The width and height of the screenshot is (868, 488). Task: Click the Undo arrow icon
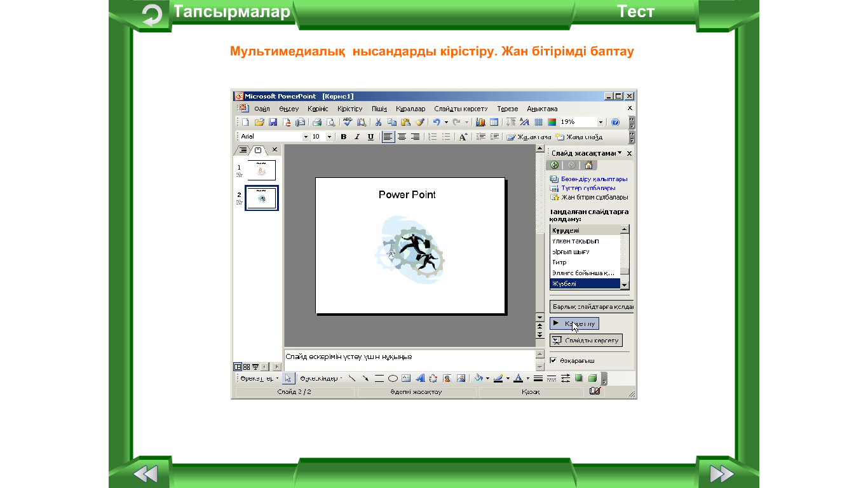click(436, 122)
